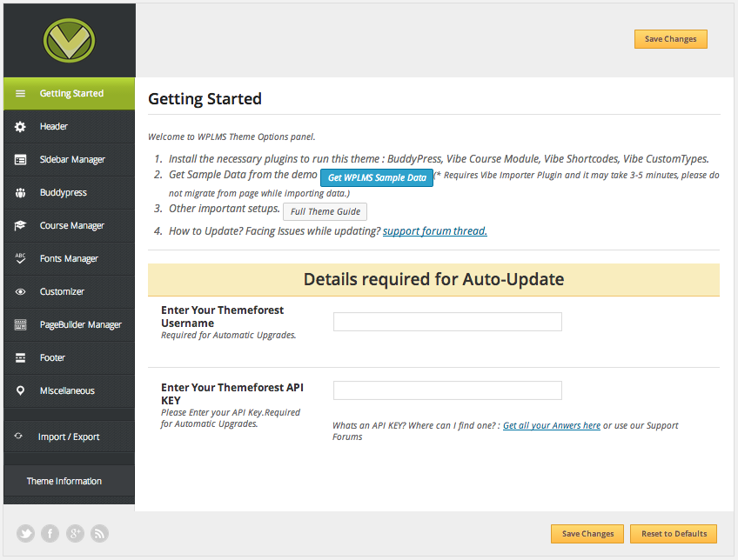
Task: Click Reset to Defaults button
Action: point(674,534)
